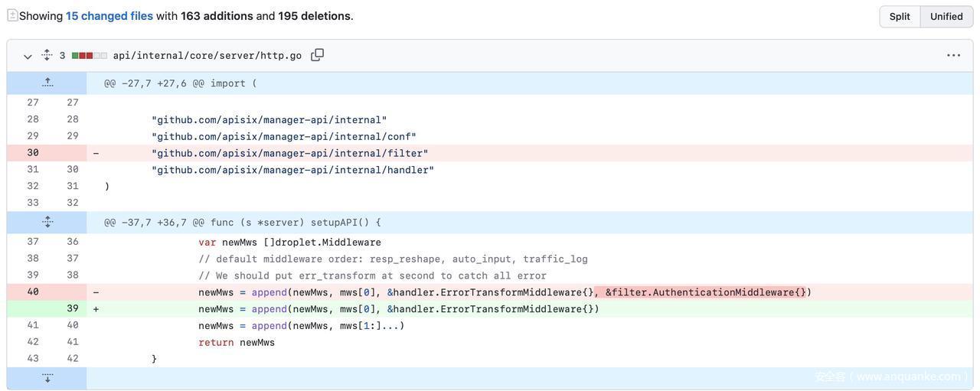Viewport: 980px width, 391px height.
Task: Switch to Unified diff view
Action: 946,17
